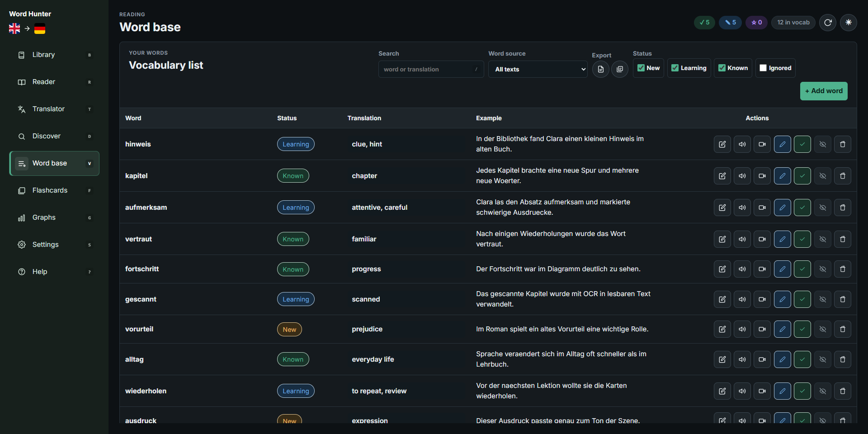The height and width of the screenshot is (434, 868).
Task: View the Graphs page
Action: (x=54, y=217)
